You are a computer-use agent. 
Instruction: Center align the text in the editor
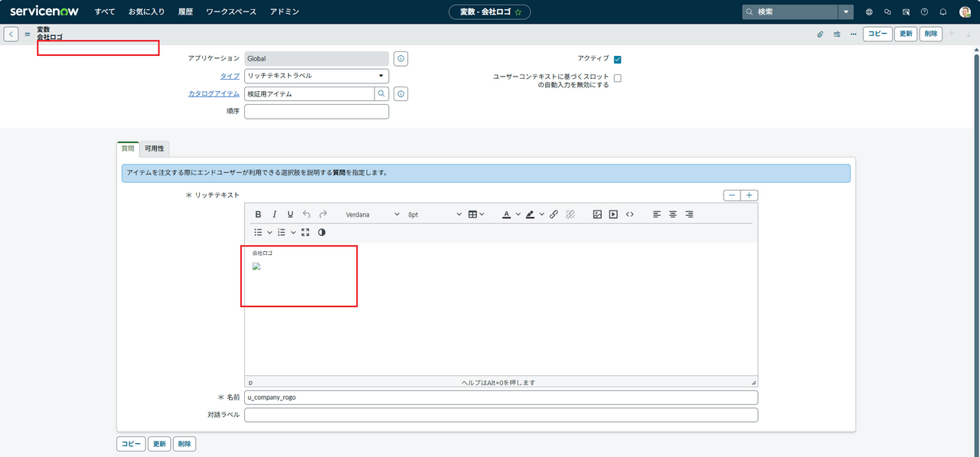(673, 214)
